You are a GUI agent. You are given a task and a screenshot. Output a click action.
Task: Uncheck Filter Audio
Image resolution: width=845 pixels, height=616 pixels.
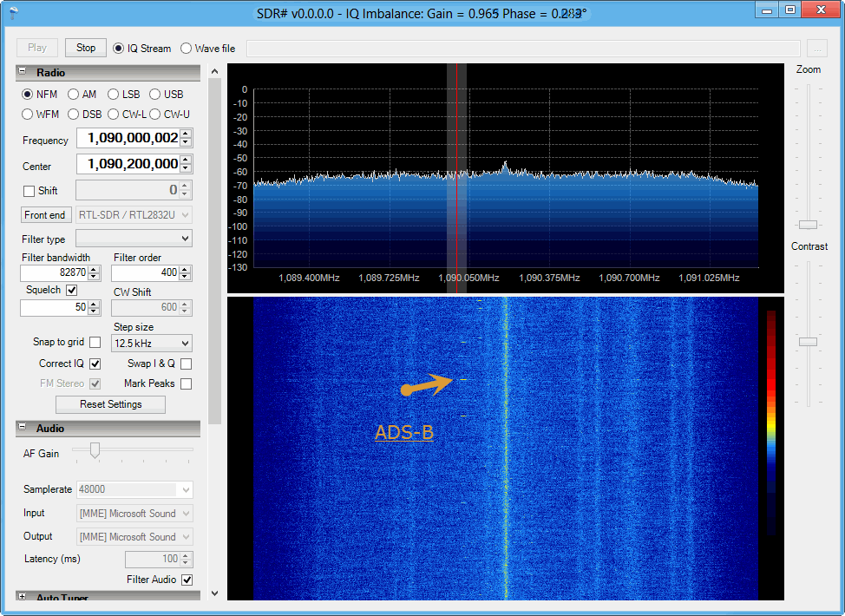click(187, 580)
